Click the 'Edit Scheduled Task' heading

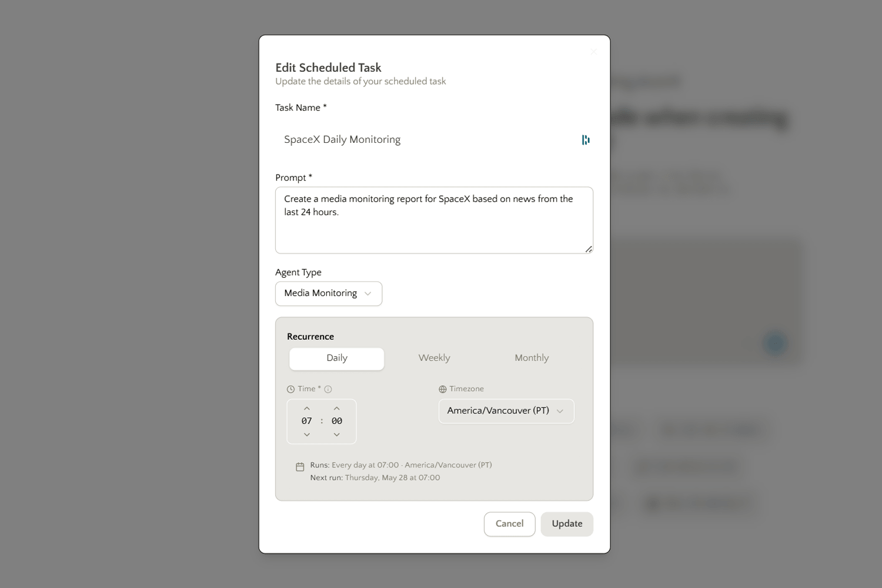pos(328,68)
